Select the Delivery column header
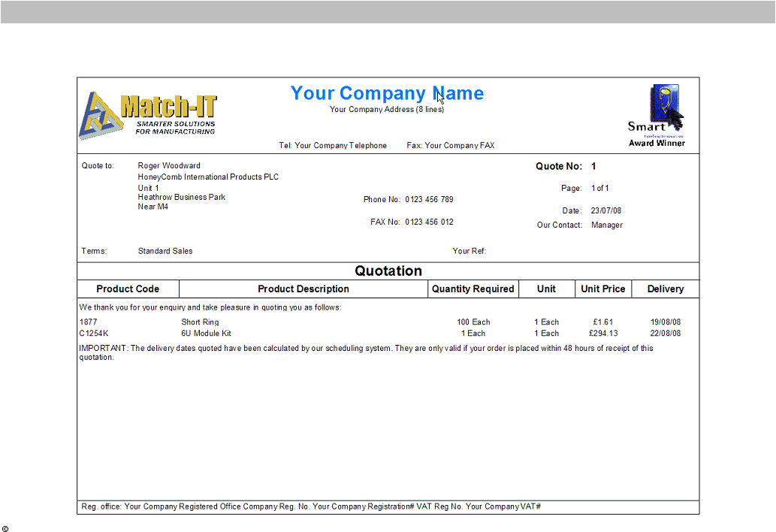 coord(666,289)
